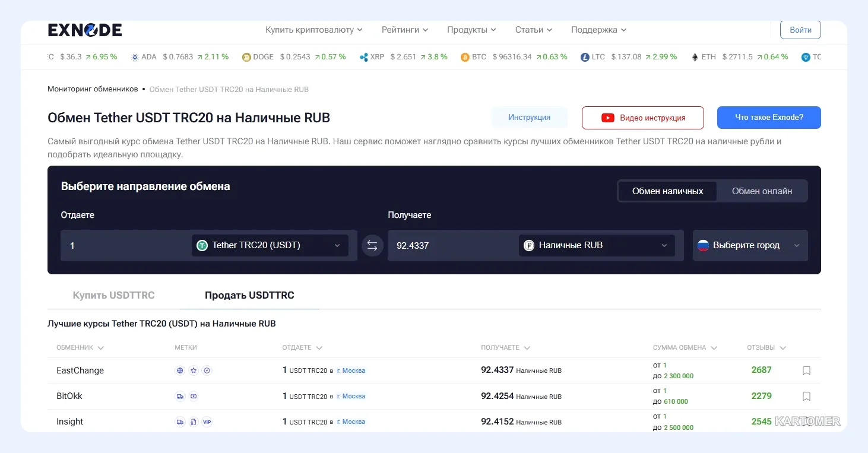Open the Поддержка menu
868x453 pixels.
(599, 30)
